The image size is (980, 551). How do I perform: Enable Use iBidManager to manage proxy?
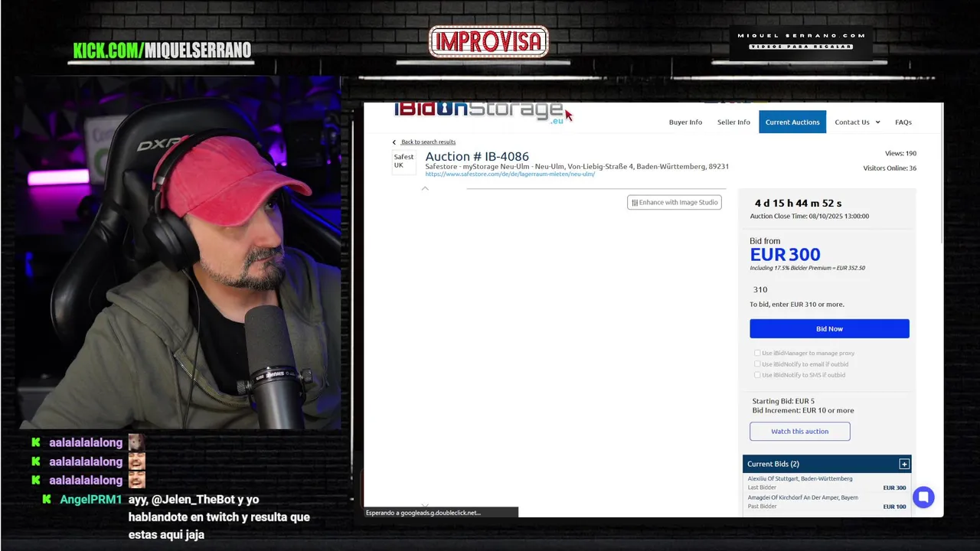click(x=757, y=353)
